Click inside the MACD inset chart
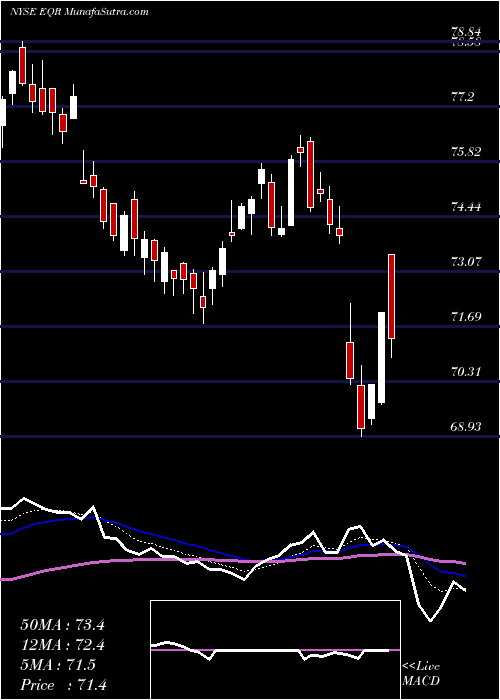Screen dimensions: 500x700 275,650
